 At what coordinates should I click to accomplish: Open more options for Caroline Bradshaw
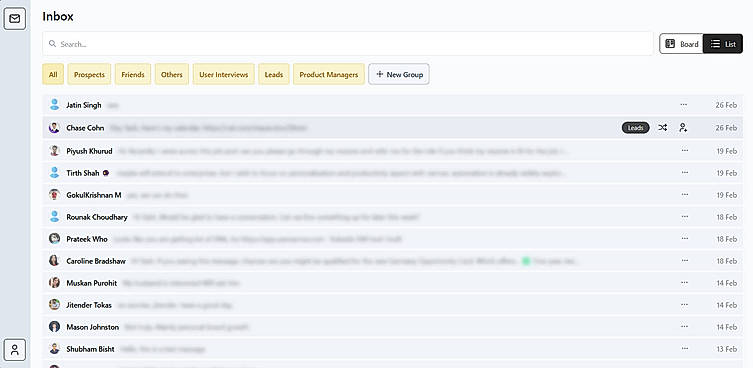tap(684, 261)
